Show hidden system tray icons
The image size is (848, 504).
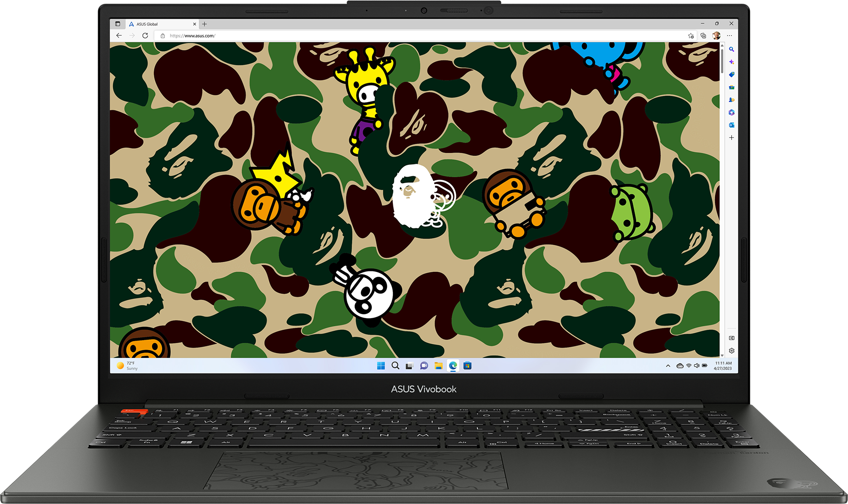tap(668, 366)
